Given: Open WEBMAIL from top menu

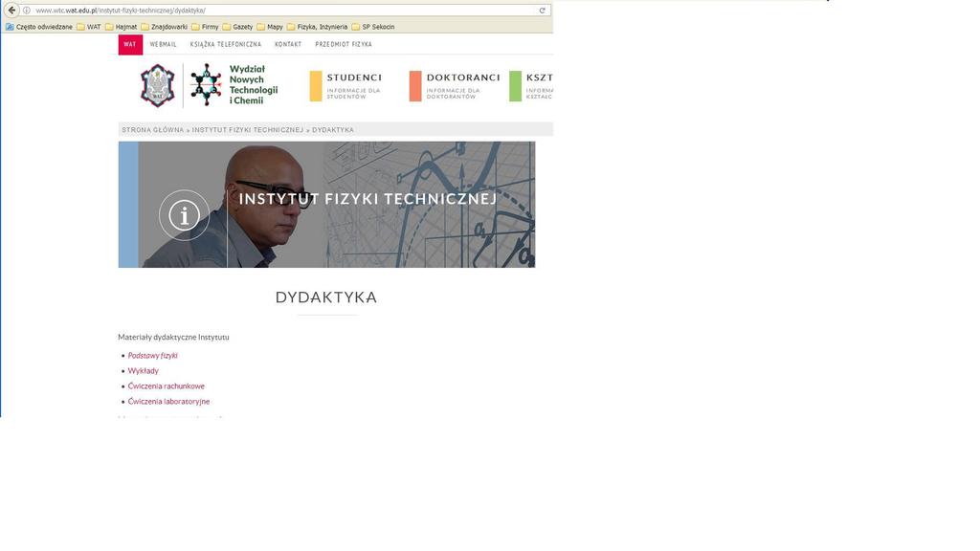Looking at the screenshot, I should pos(163,44).
